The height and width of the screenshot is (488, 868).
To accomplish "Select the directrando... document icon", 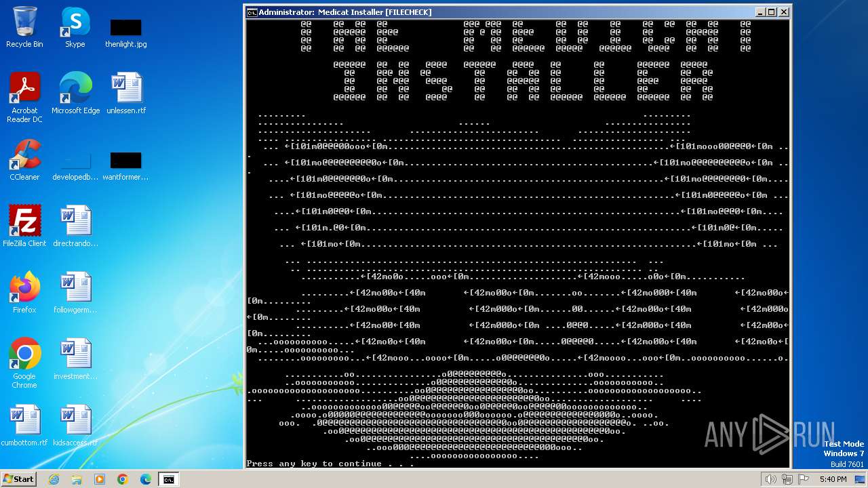I will coord(75,226).
